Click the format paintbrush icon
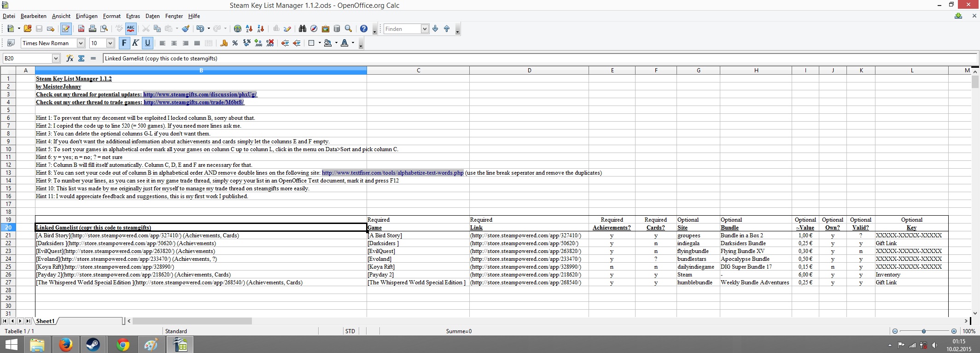The height and width of the screenshot is (353, 980). tap(186, 29)
